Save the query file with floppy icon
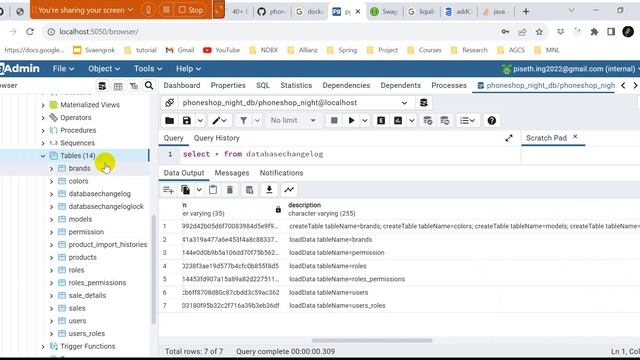The image size is (640, 360). tap(187, 120)
